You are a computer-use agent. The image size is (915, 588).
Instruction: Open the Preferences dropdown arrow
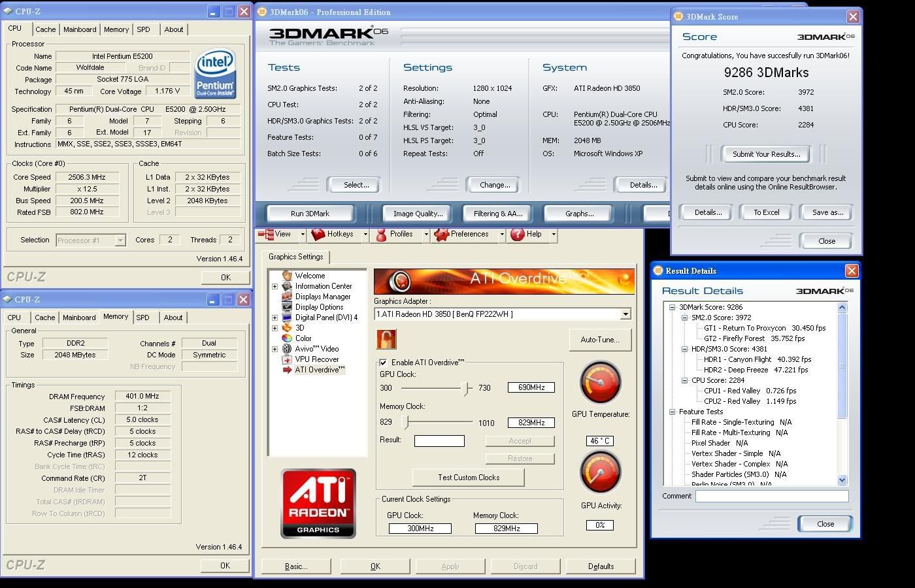coord(501,234)
